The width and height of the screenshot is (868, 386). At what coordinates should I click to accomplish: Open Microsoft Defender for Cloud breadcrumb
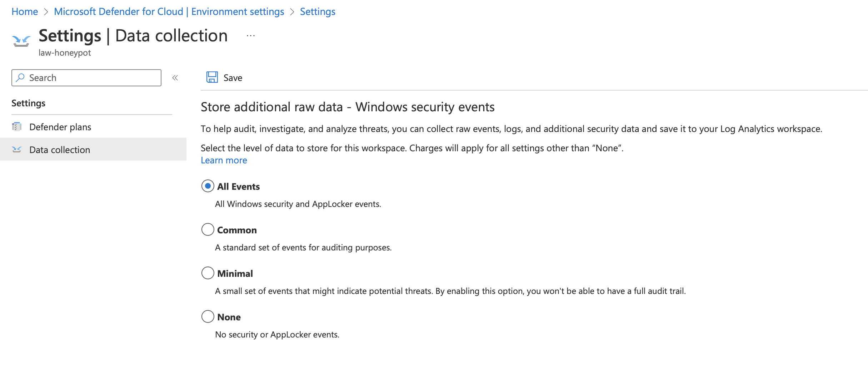[x=169, y=11]
